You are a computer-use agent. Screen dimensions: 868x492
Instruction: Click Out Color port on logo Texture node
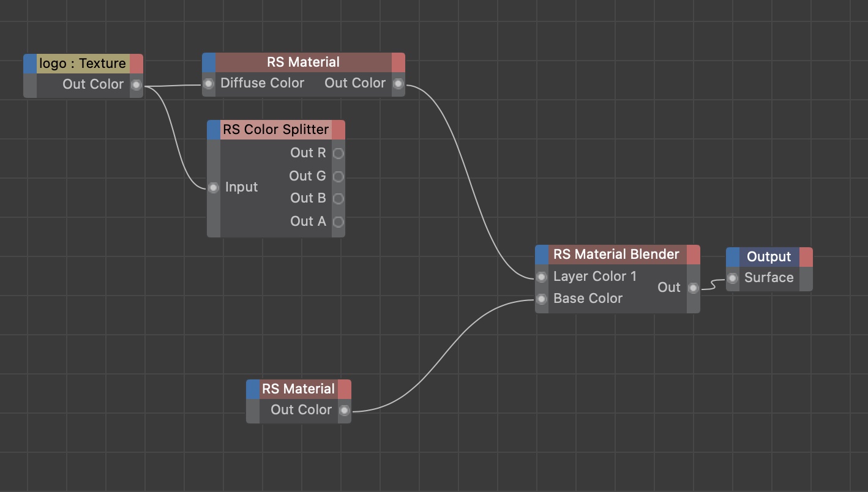(x=136, y=85)
